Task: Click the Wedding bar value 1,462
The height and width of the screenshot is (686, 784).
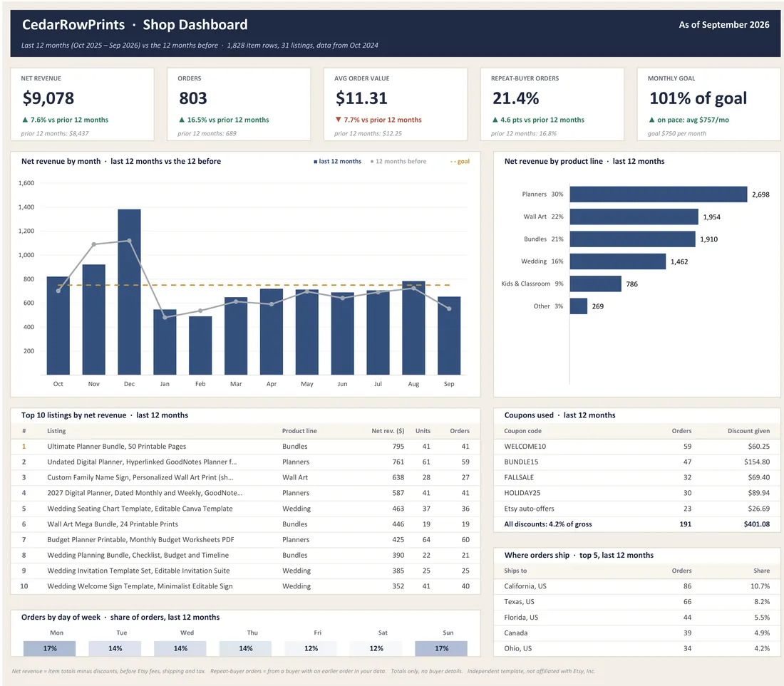Action: (x=679, y=262)
